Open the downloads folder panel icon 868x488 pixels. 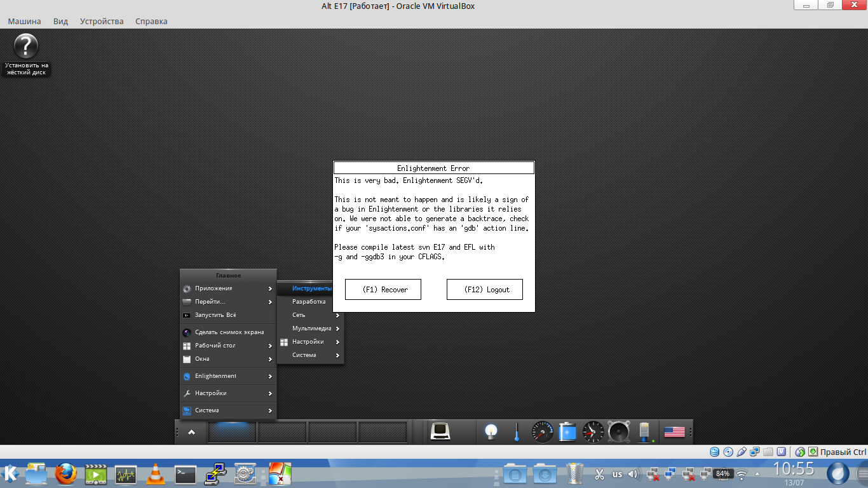[x=545, y=474]
